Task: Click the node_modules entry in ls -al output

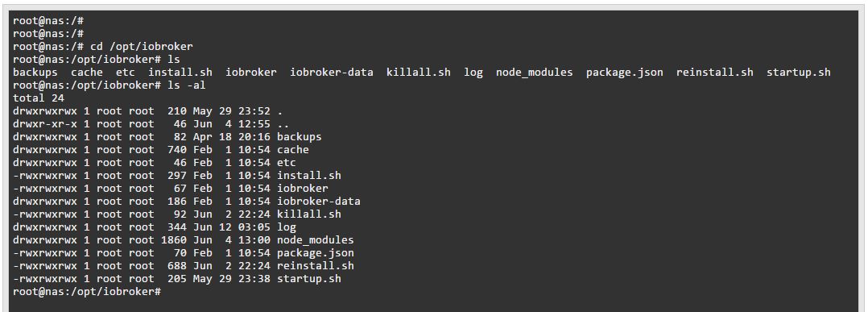Action: 315,240
